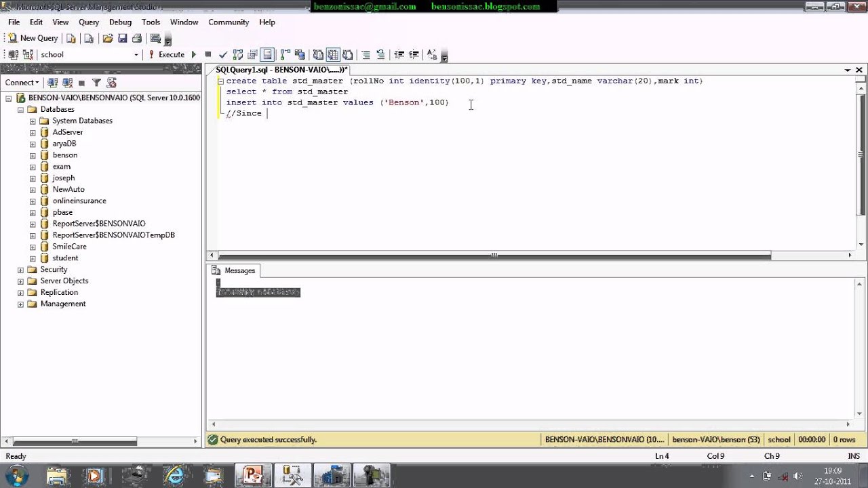The image size is (868, 488).
Task: Open Internet Explorer from the taskbar
Action: coord(174,475)
